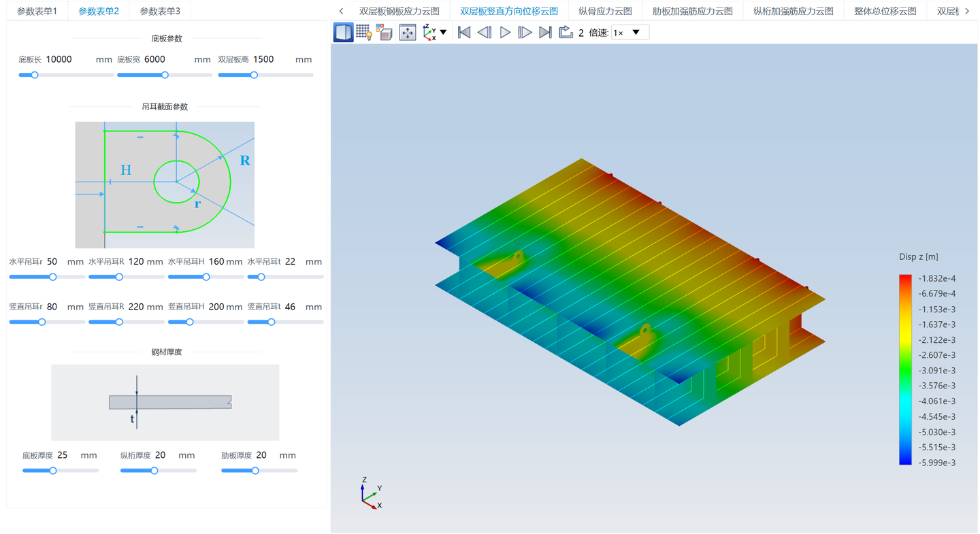Image resolution: width=980 pixels, height=534 pixels.
Task: Click the 底板宽 slider handle
Action: pos(165,75)
